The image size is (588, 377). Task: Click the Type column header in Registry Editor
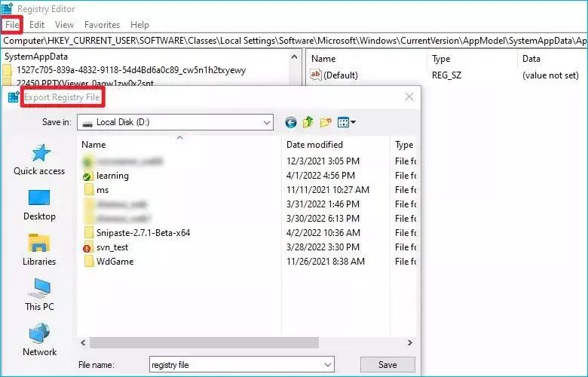[x=441, y=59]
